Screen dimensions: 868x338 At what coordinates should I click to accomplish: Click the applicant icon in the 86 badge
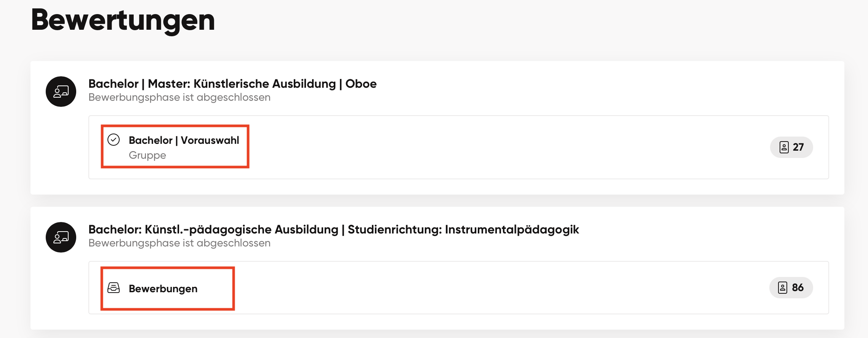point(782,288)
